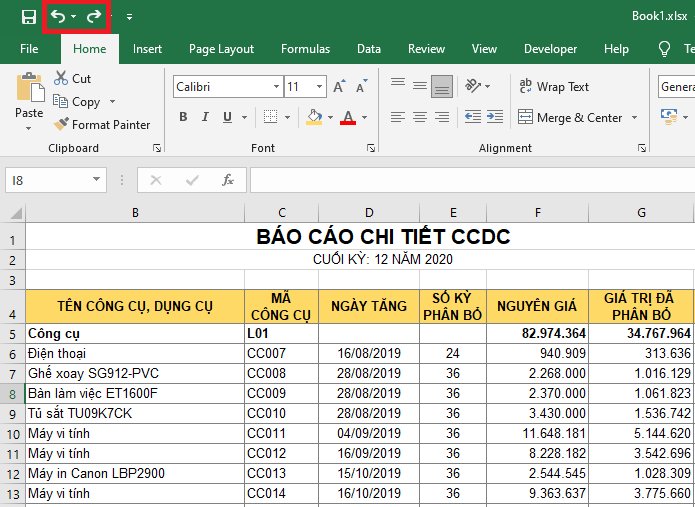Open the Page Layout tab
This screenshot has width=695, height=507.
pyautogui.click(x=221, y=49)
